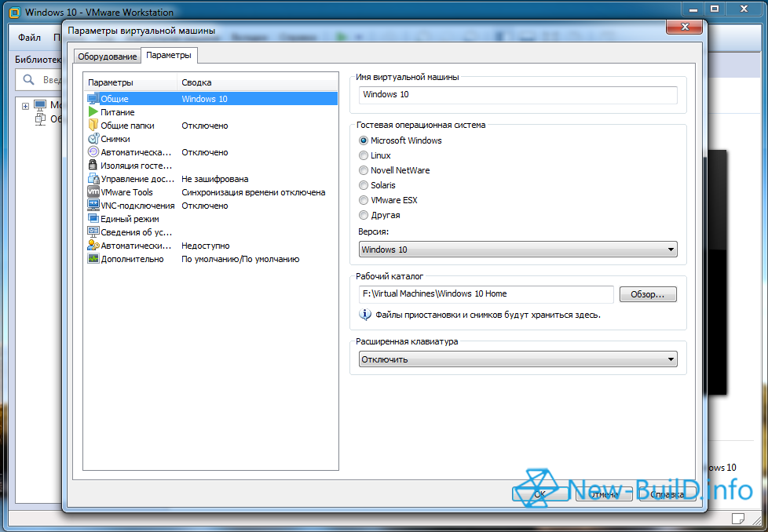Select Другая guest OS option
The width and height of the screenshot is (768, 532).
[379, 215]
